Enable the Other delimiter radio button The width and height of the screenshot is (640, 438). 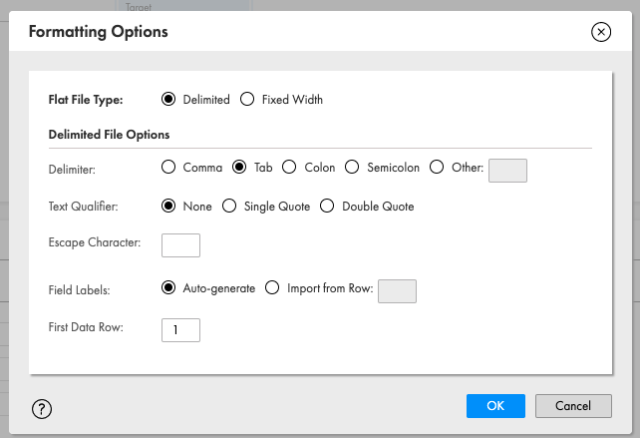tap(436, 168)
